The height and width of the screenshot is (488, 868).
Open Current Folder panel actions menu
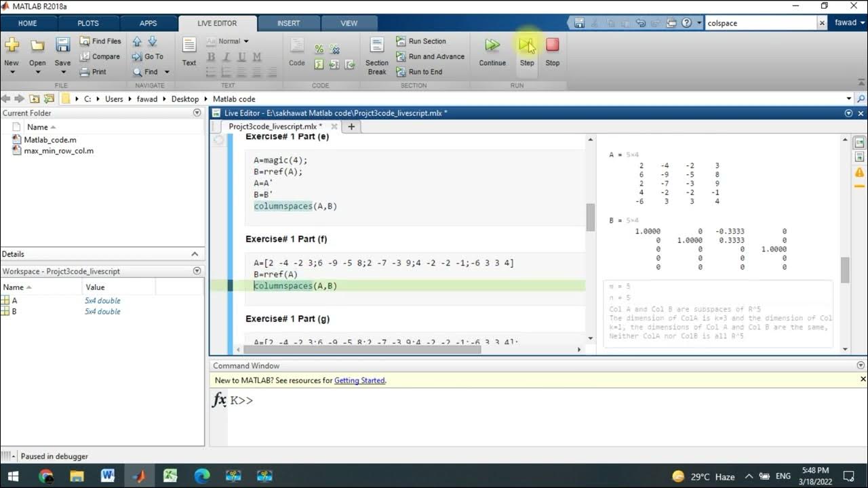click(197, 113)
